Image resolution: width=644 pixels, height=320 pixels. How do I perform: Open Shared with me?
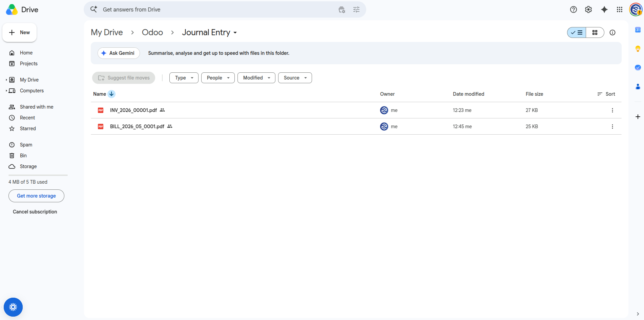point(37,107)
